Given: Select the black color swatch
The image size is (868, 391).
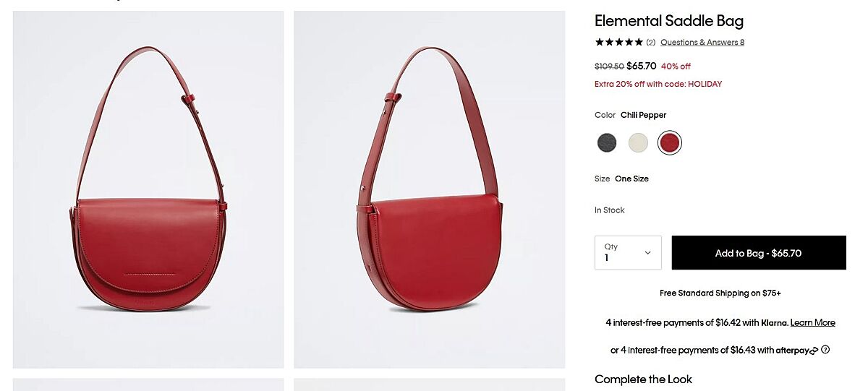Looking at the screenshot, I should 607,142.
